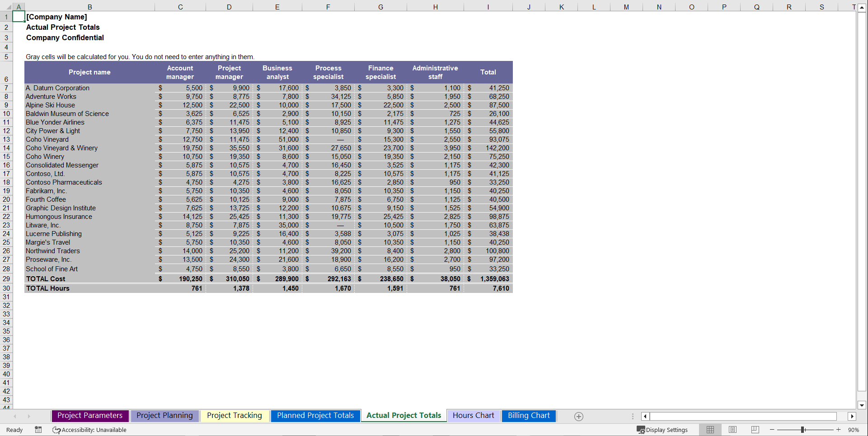The width and height of the screenshot is (868, 436).
Task: Select the Consolidated Messenger cell
Action: [x=89, y=165]
